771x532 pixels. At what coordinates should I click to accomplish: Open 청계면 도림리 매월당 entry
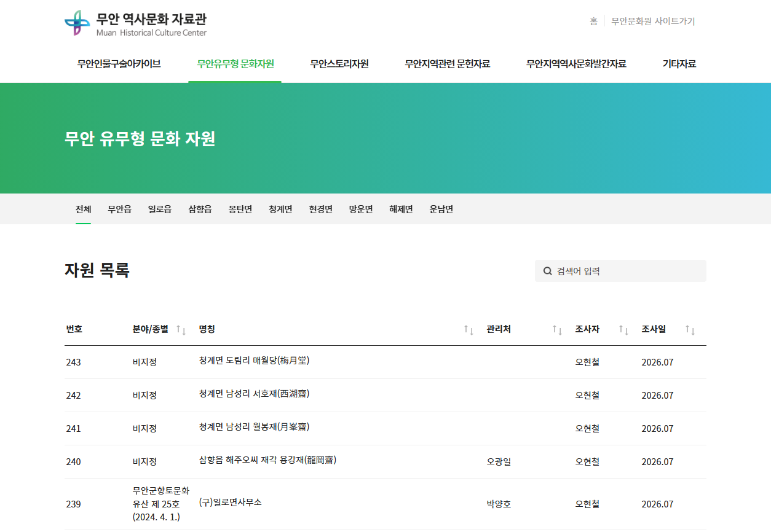254,361
